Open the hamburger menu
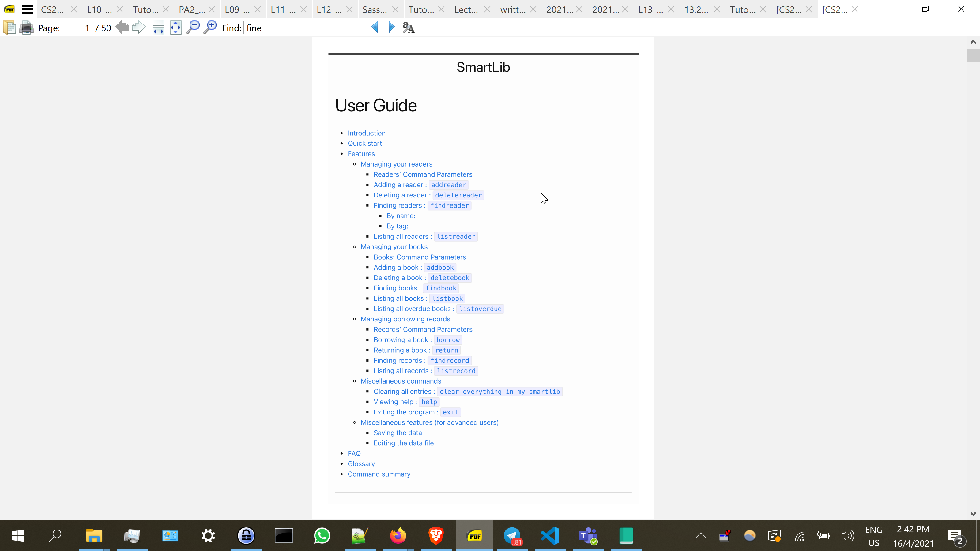Image resolution: width=980 pixels, height=551 pixels. 27,9
